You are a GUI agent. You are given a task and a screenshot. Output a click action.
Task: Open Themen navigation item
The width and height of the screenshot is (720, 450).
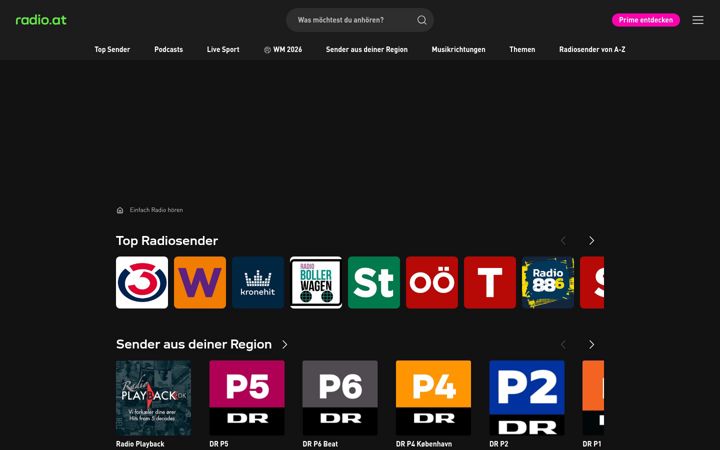[x=522, y=49]
